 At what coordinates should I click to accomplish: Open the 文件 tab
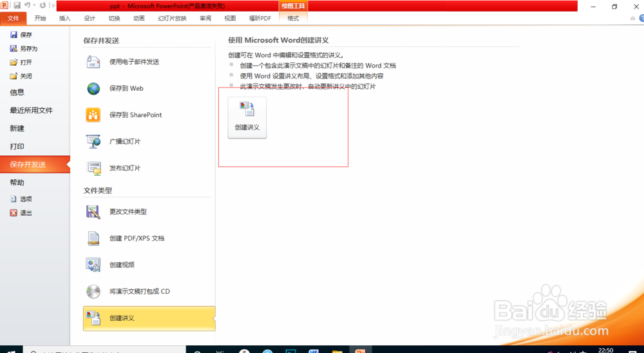13,18
